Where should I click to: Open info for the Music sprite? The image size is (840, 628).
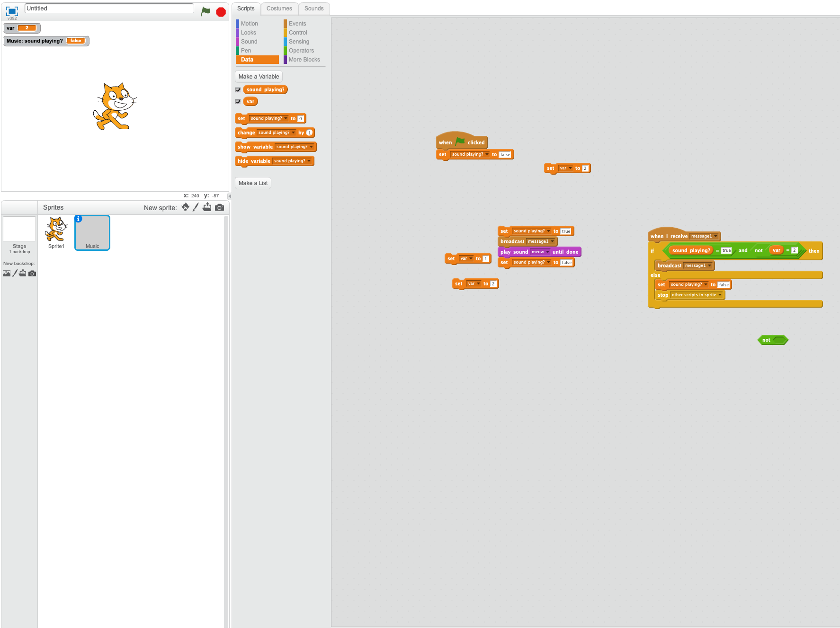click(x=78, y=219)
